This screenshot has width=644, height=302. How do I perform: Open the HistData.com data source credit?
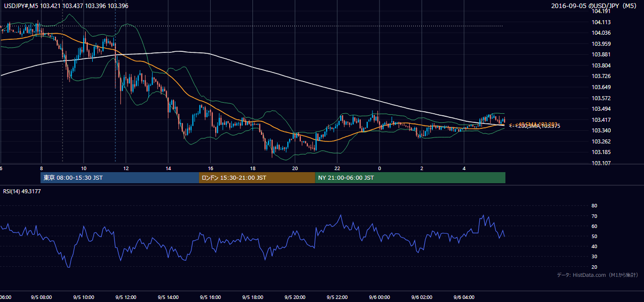(597, 275)
